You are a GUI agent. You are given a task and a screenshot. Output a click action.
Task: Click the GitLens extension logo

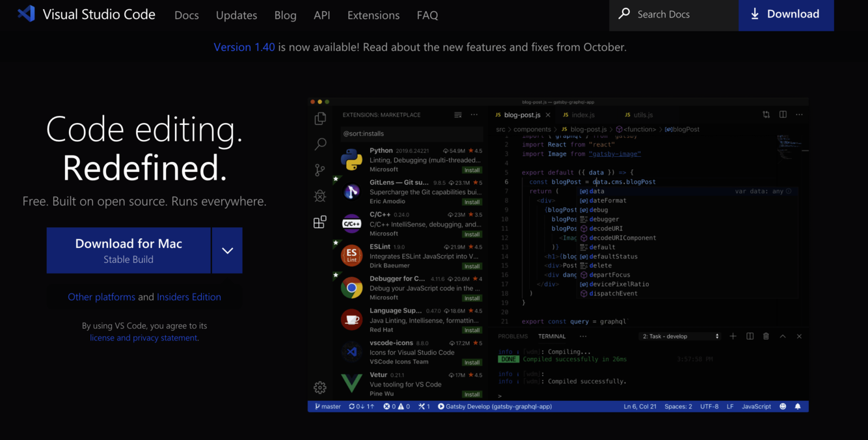tap(352, 191)
